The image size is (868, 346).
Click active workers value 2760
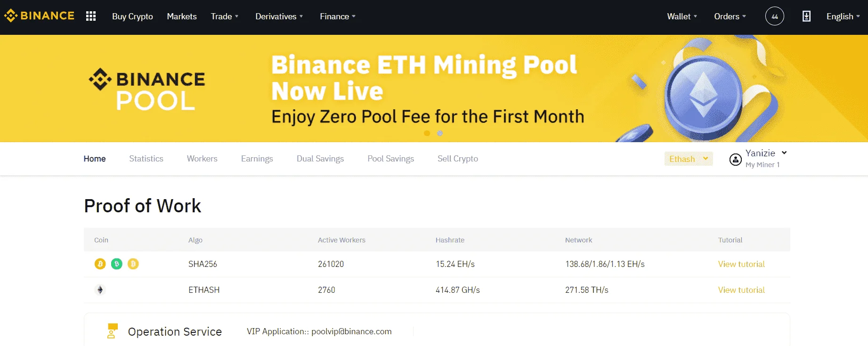[x=326, y=290]
